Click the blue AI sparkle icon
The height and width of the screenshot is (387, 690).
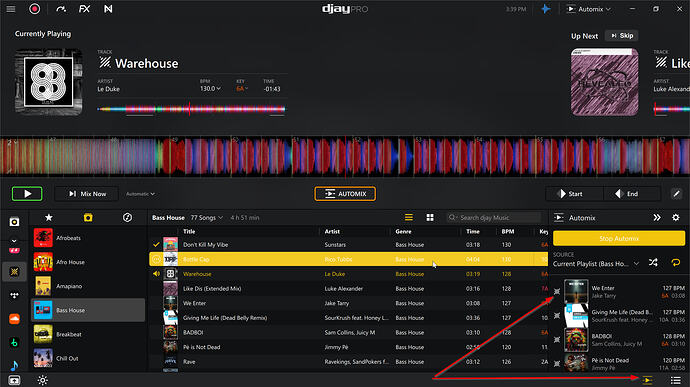[546, 9]
